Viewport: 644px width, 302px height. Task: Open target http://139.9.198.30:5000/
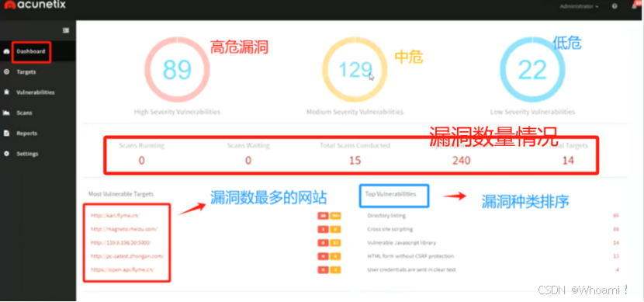[121, 242]
